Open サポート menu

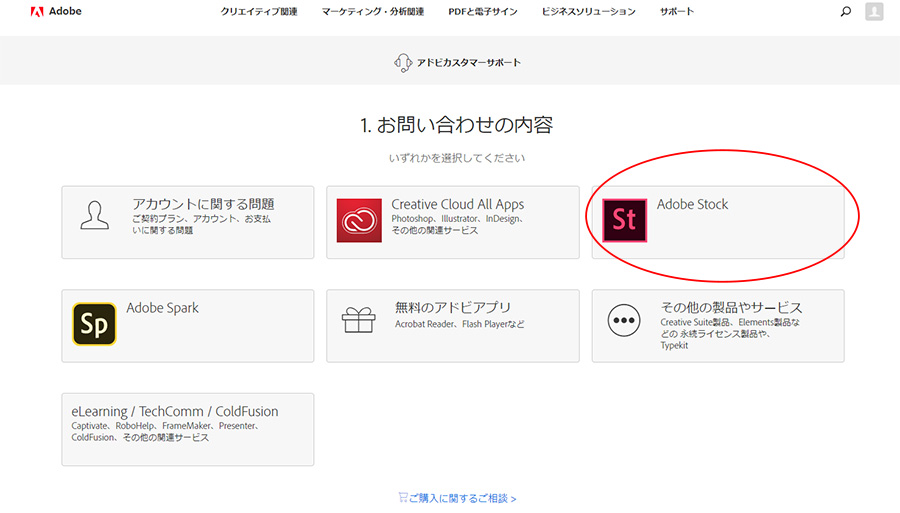677,11
